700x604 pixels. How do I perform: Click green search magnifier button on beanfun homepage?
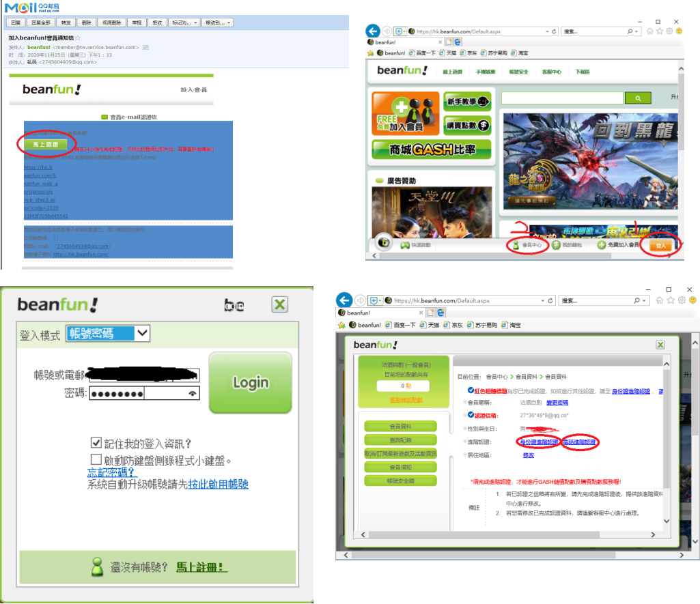point(638,98)
